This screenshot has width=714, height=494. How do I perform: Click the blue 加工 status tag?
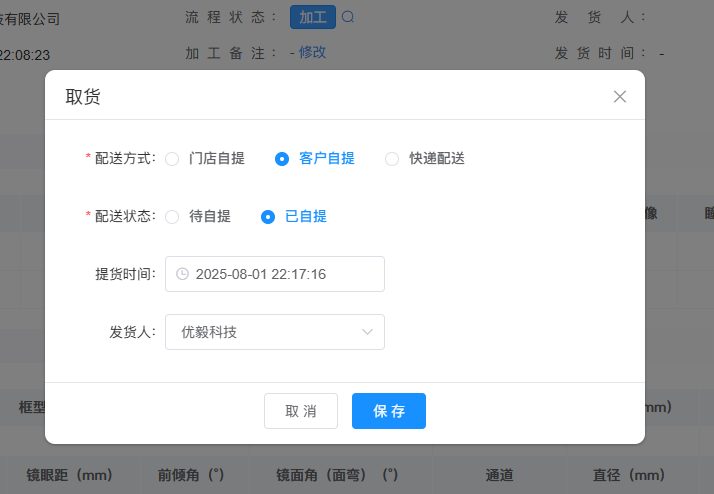[312, 17]
